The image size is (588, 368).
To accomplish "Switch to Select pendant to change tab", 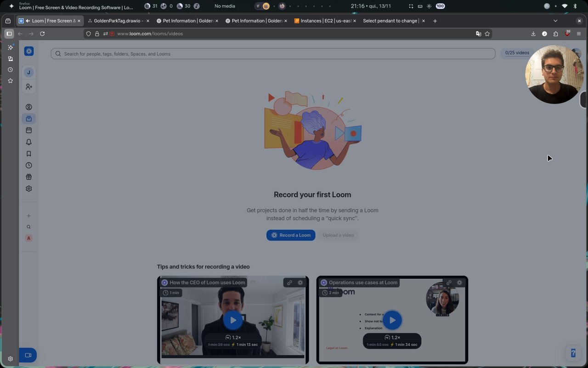I will pos(393,21).
